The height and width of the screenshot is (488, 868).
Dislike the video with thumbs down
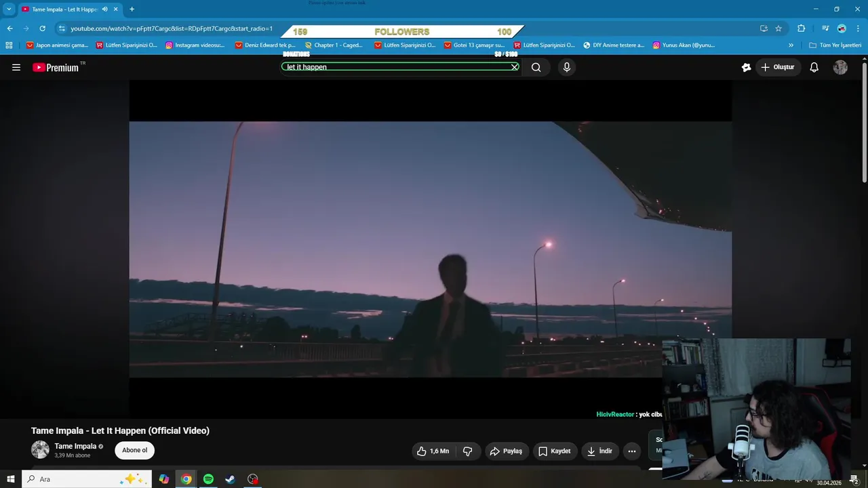tap(467, 451)
